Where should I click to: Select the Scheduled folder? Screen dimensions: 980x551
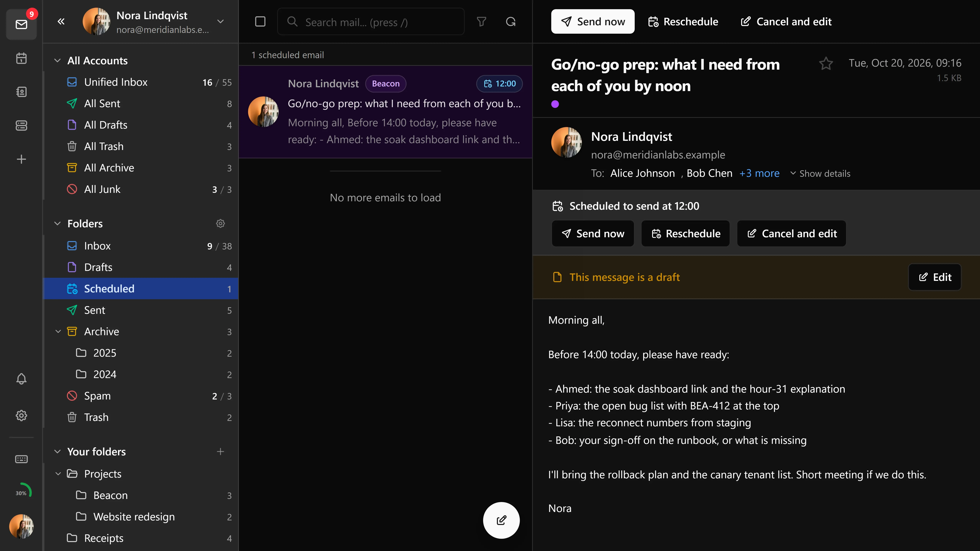point(141,289)
